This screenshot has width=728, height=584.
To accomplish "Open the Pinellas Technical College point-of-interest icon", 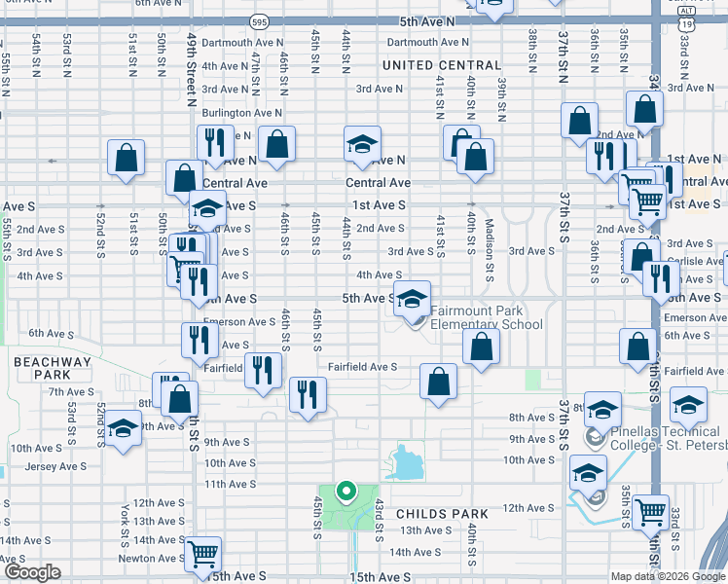I will (x=595, y=437).
